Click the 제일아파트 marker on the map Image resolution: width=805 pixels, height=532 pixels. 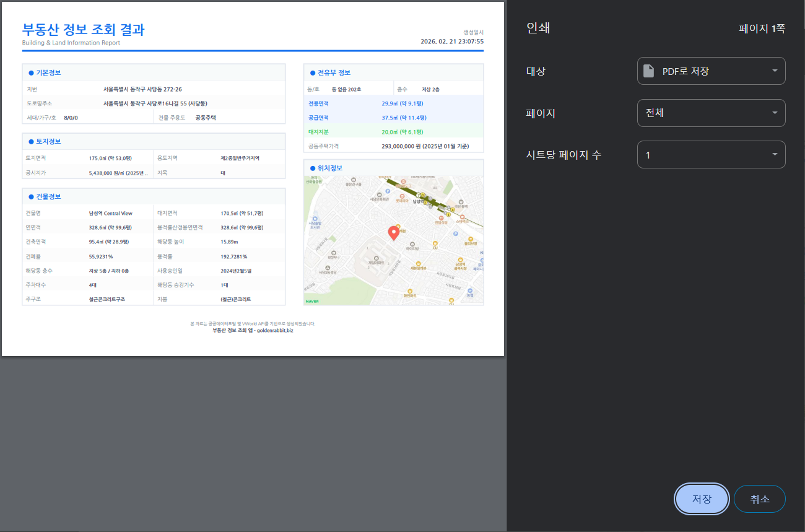376,258
